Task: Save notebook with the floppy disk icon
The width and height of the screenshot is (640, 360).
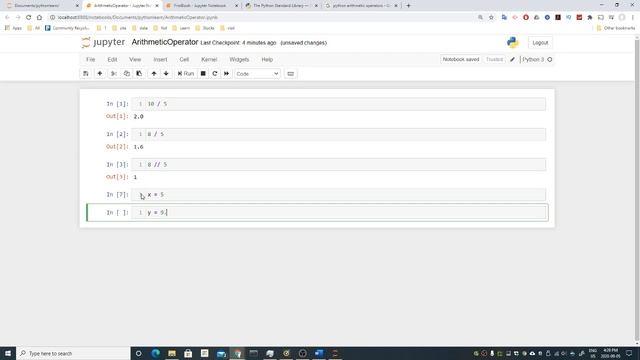Action: point(86,74)
